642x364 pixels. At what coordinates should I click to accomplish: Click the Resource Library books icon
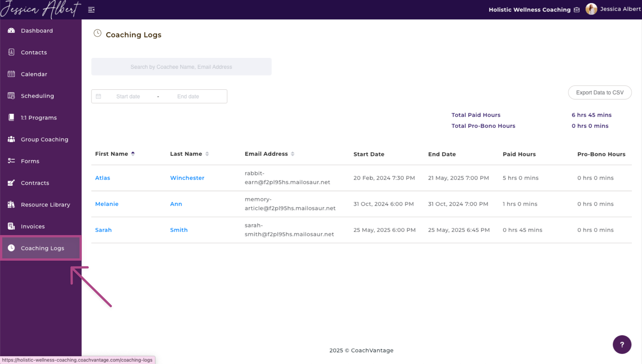11,204
